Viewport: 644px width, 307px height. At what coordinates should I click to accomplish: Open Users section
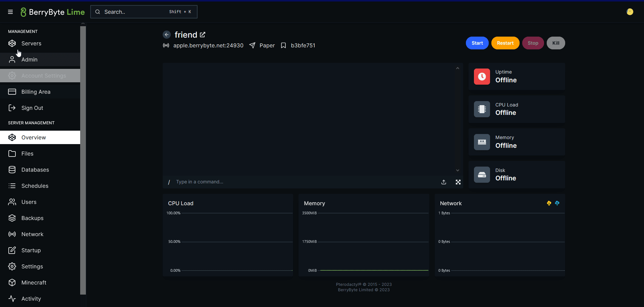tap(40, 202)
